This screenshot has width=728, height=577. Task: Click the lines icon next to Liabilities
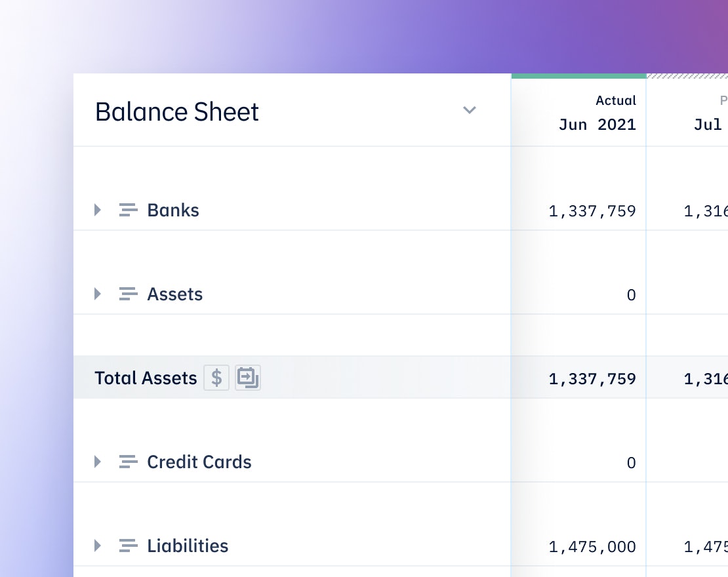click(x=128, y=546)
